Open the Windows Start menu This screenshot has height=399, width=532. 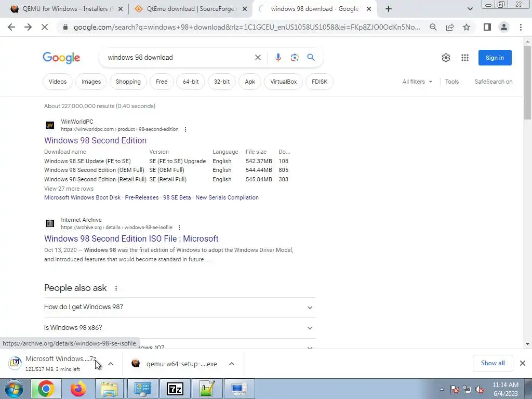(14, 389)
